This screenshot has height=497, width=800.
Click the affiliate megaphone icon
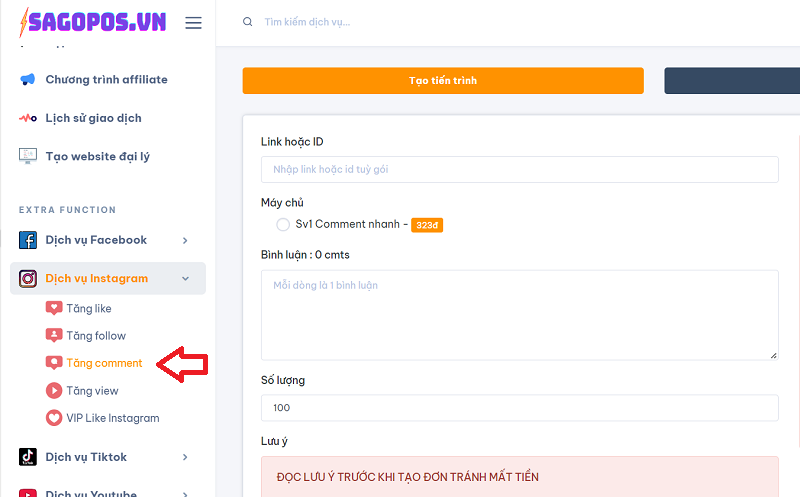[x=28, y=79]
